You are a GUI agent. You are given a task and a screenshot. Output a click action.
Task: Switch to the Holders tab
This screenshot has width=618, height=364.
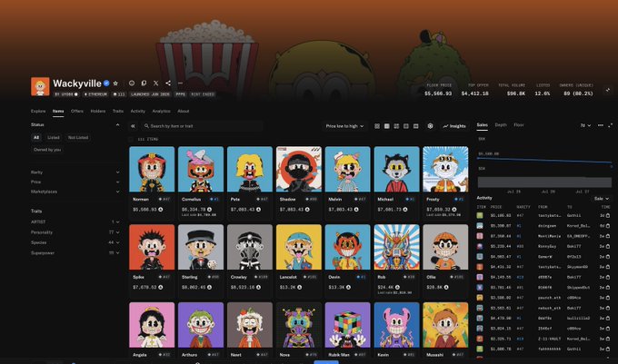[x=98, y=111]
